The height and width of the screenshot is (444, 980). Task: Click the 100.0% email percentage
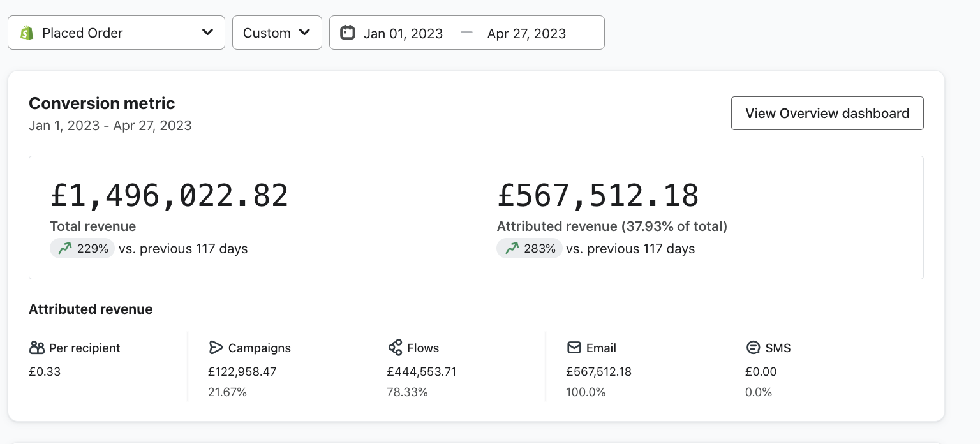point(586,392)
